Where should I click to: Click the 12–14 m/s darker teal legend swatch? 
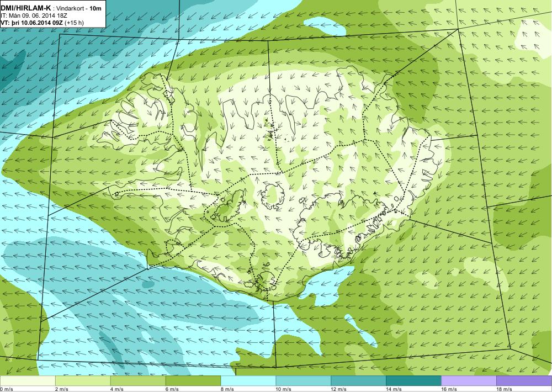click(x=358, y=381)
